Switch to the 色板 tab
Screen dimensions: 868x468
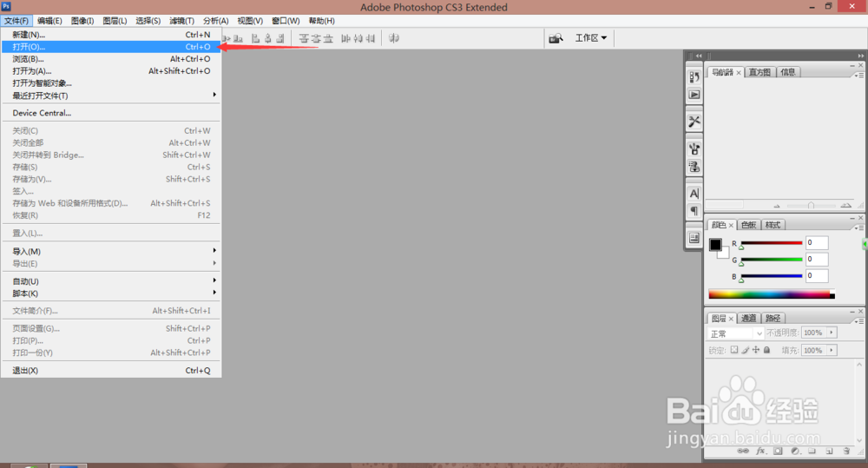[x=748, y=225]
